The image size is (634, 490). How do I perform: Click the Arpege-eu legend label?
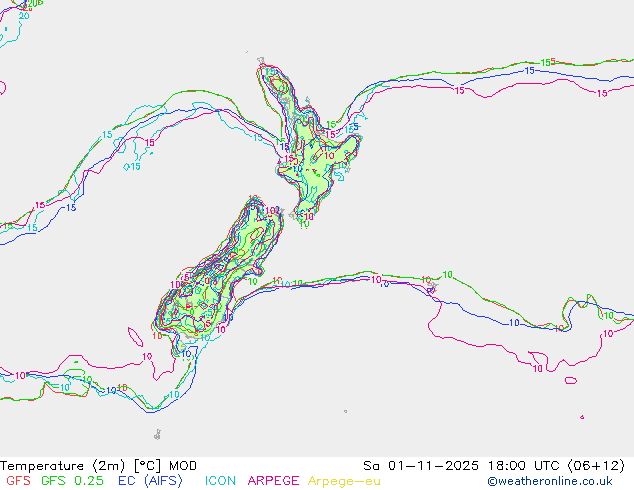344,481
